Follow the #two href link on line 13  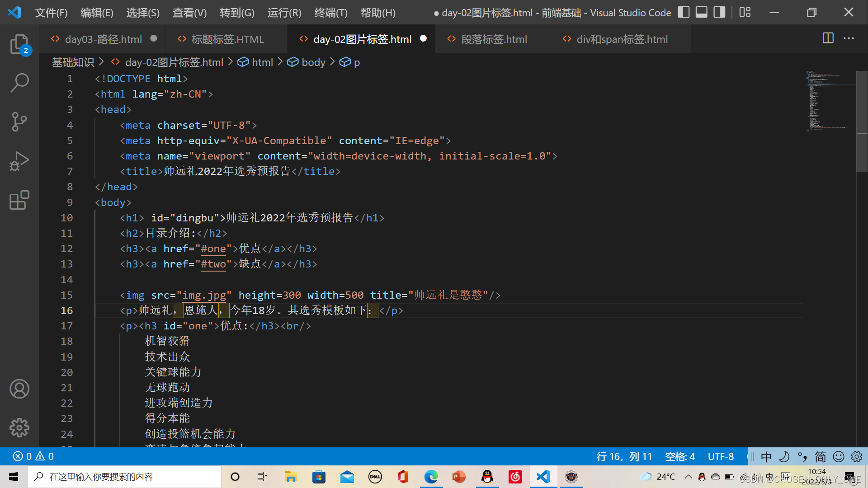(213, 264)
